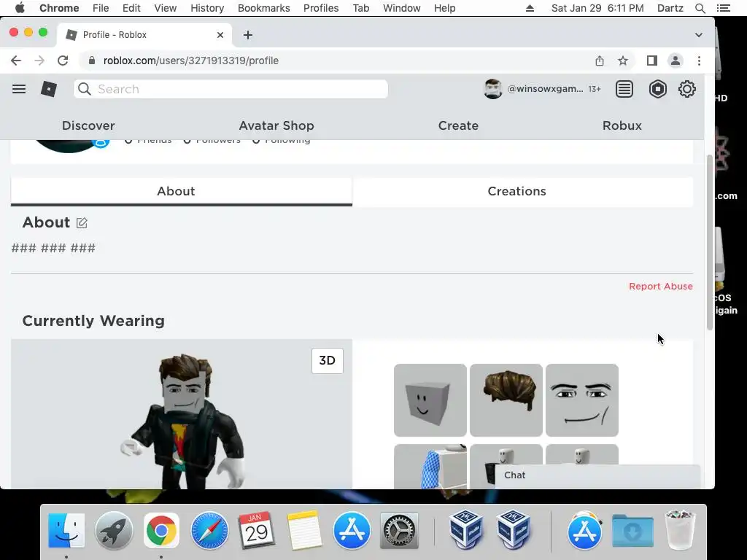Open the Robux balance hexagon icon

(657, 89)
